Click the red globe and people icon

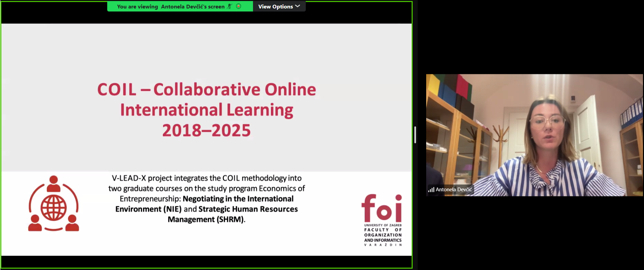53,204
